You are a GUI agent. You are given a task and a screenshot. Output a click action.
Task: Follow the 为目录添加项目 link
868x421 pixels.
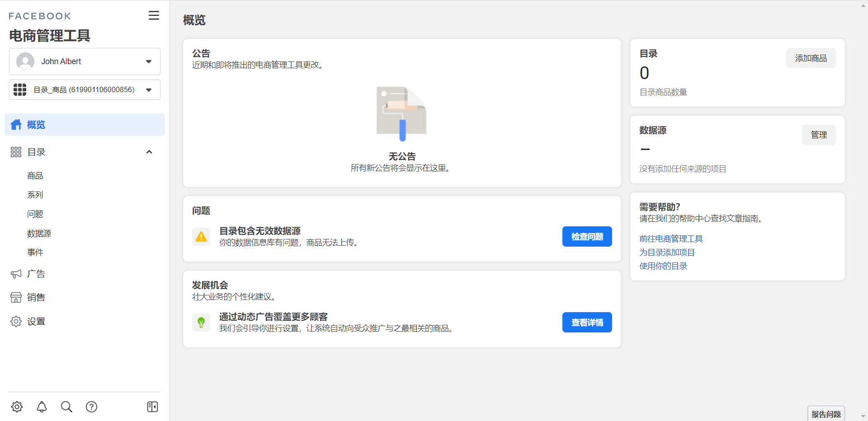667,253
